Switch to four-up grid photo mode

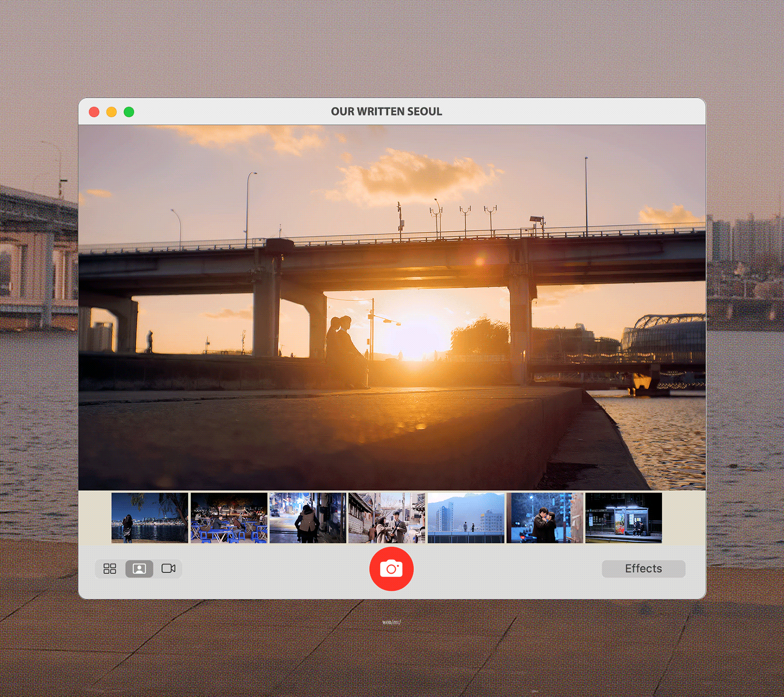109,568
